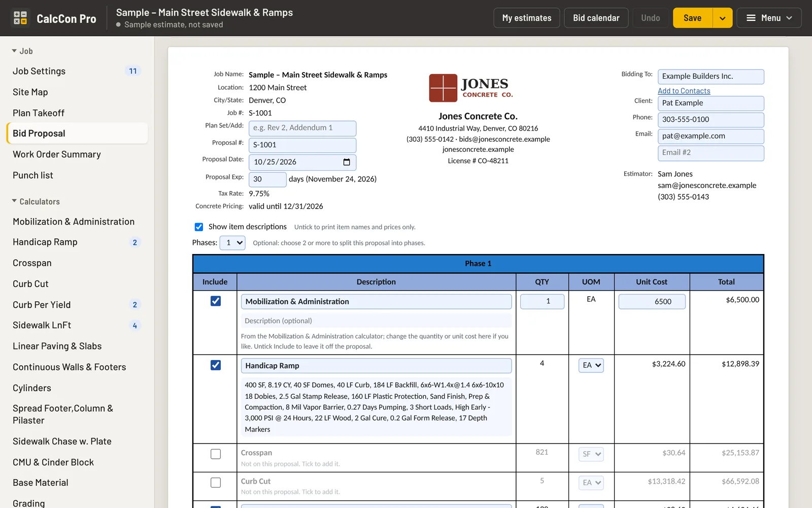Tick Include checkbox for Crosspan row

tap(216, 454)
